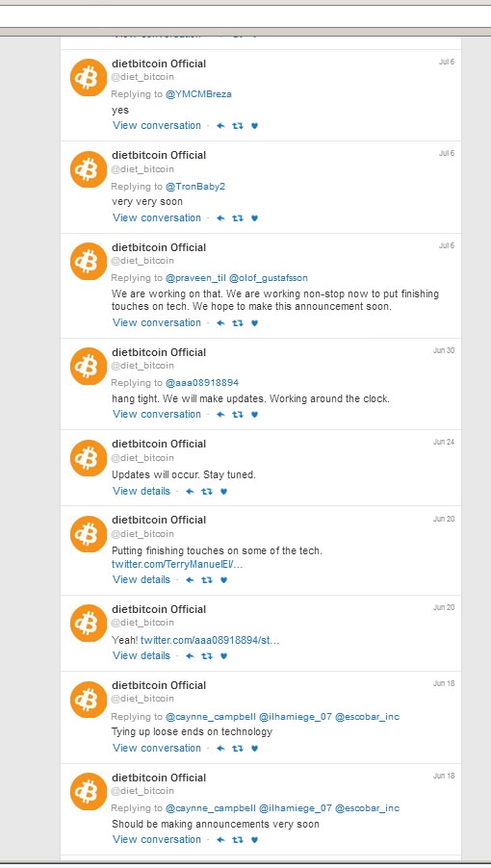Reply to the "yes" tweet

(x=220, y=126)
